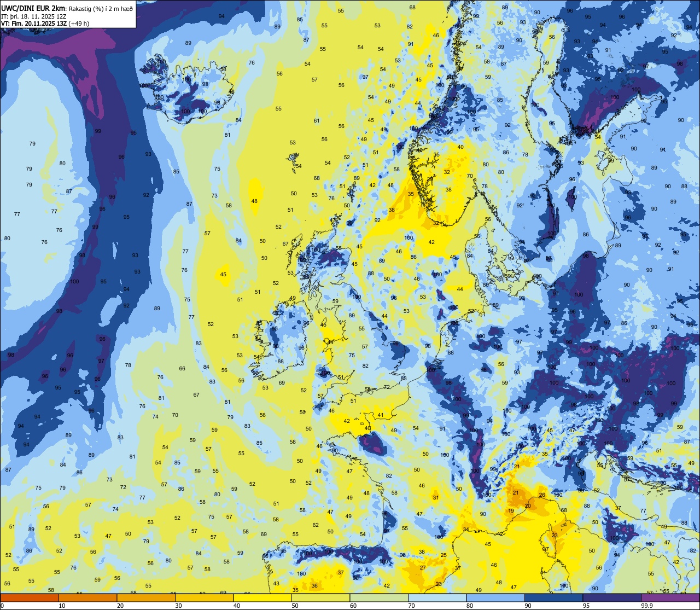
Task: Click the 'Rakastig (%) í 2 m hæð' label
Action: click(x=101, y=9)
